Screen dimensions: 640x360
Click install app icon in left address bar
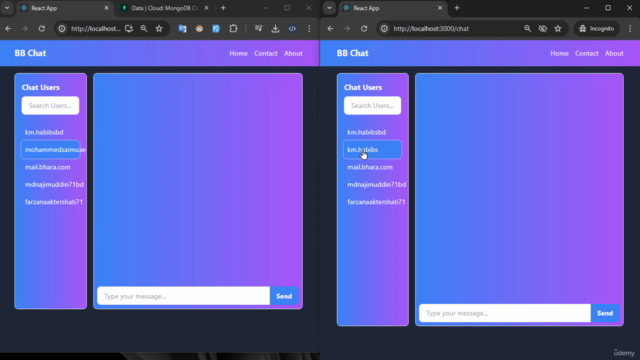(x=129, y=29)
